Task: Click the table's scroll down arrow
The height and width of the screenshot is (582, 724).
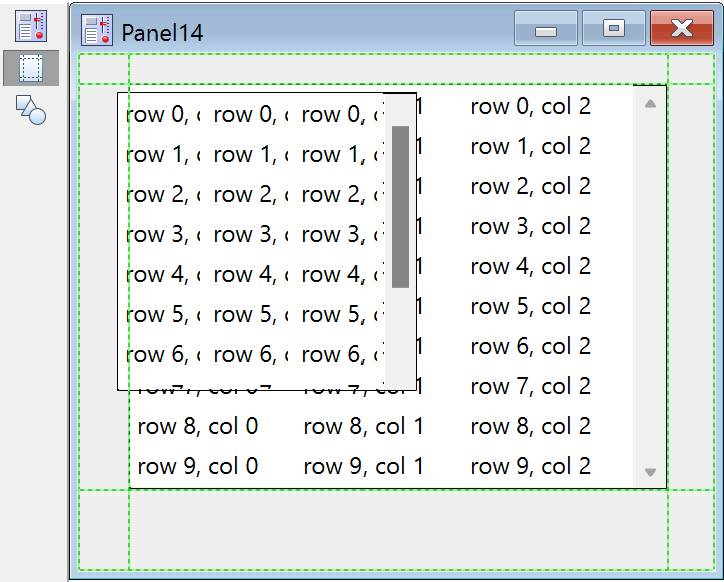Action: 650,472
